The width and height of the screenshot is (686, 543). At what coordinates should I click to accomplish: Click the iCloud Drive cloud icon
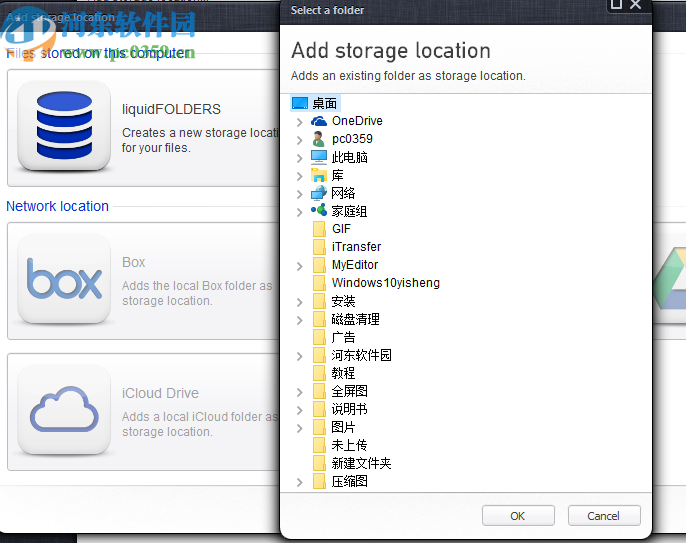click(64, 410)
